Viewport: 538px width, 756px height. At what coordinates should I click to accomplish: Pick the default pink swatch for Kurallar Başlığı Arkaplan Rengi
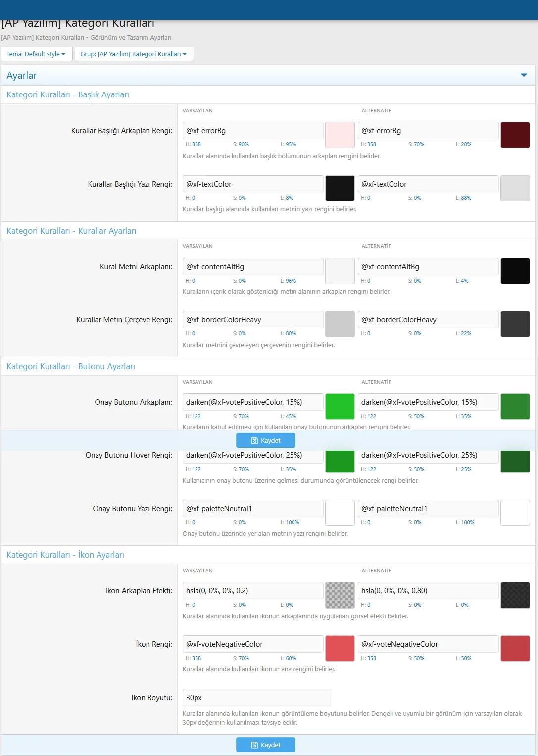(340, 135)
